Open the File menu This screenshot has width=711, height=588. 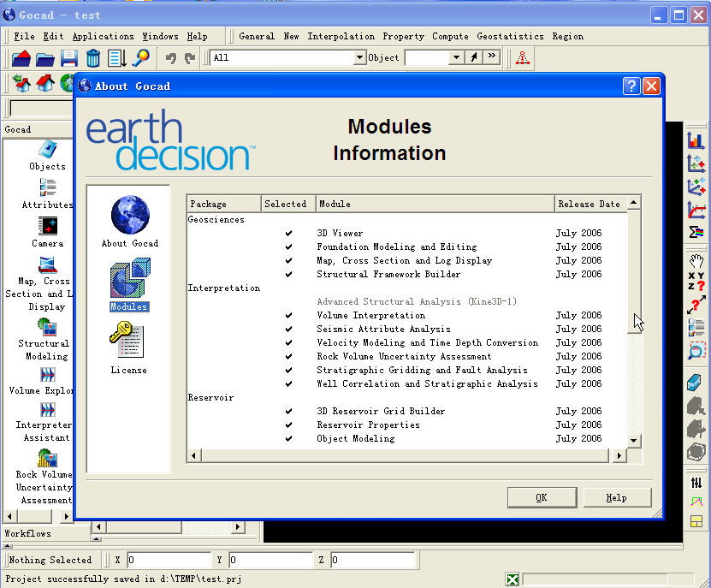tap(24, 36)
